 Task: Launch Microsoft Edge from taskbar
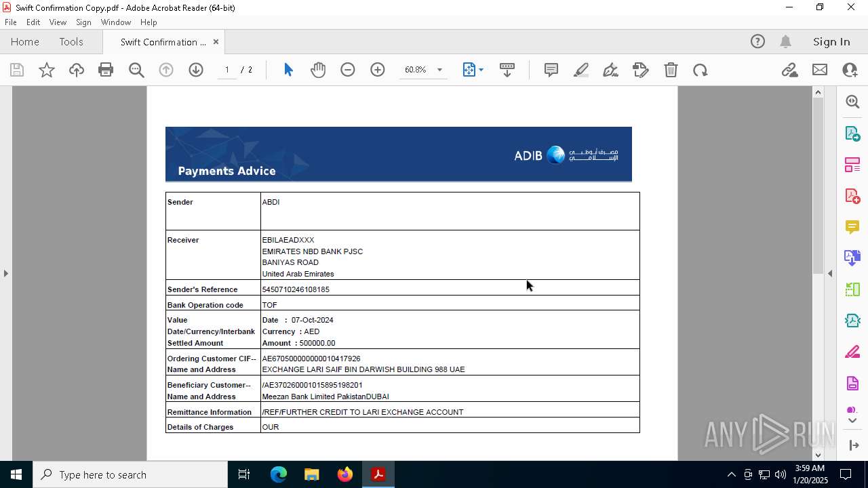[x=279, y=474]
